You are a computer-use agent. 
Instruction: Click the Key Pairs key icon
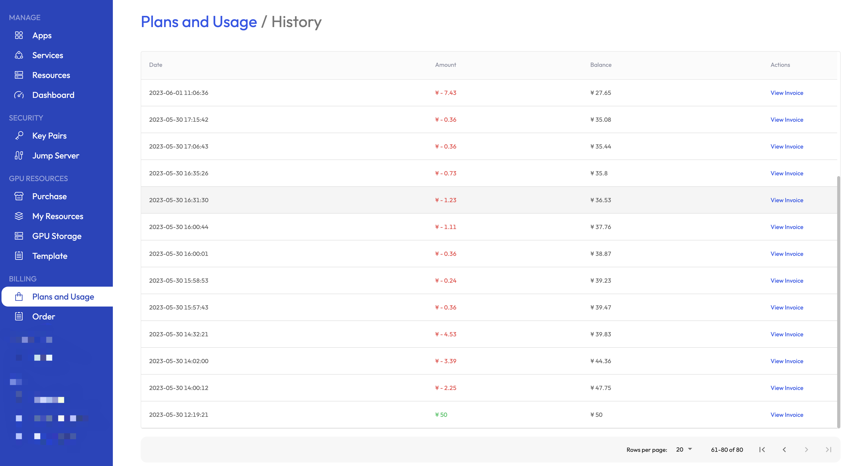[x=19, y=136]
